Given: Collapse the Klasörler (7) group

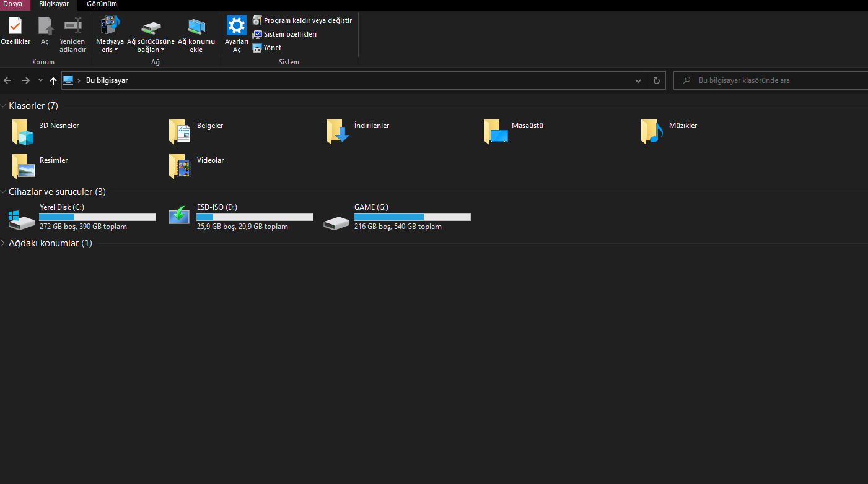Looking at the screenshot, I should pos(4,106).
